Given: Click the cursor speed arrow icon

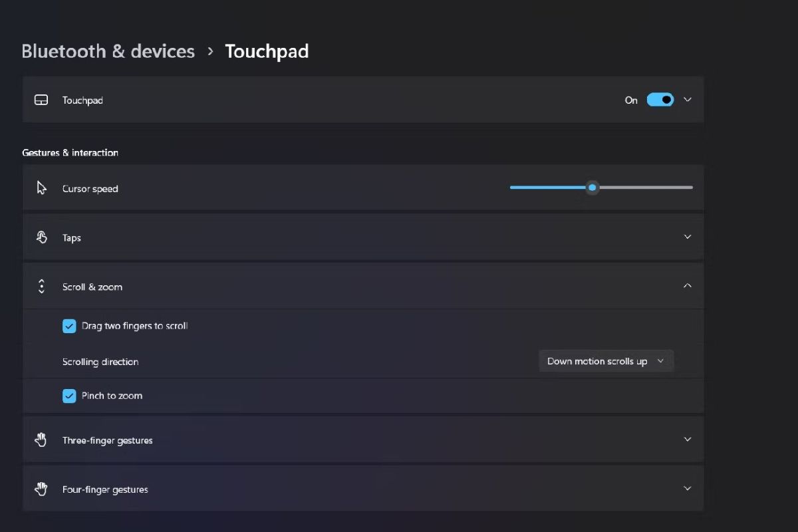Looking at the screenshot, I should [41, 188].
